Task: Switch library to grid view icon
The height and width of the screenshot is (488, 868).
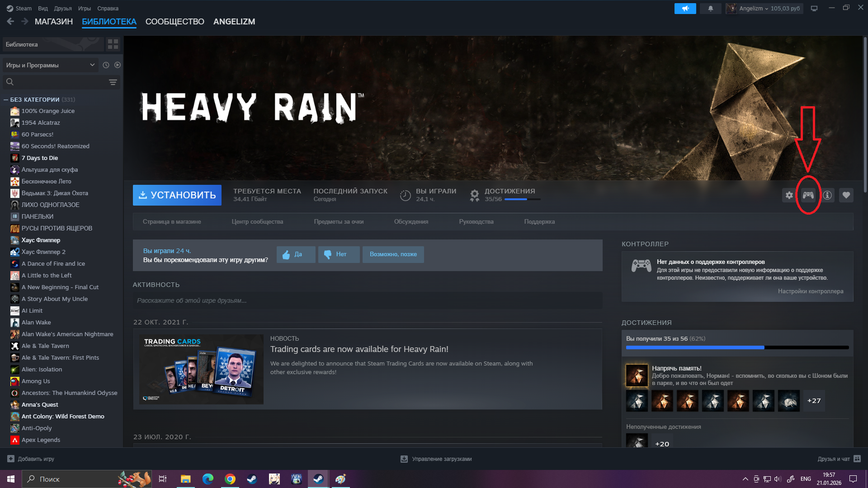Action: (x=113, y=44)
